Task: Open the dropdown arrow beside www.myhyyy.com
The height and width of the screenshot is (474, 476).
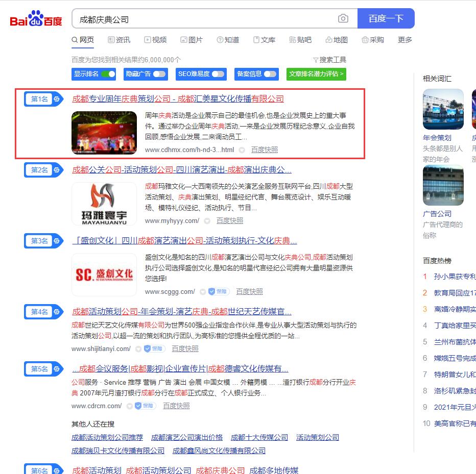Action: point(207,221)
